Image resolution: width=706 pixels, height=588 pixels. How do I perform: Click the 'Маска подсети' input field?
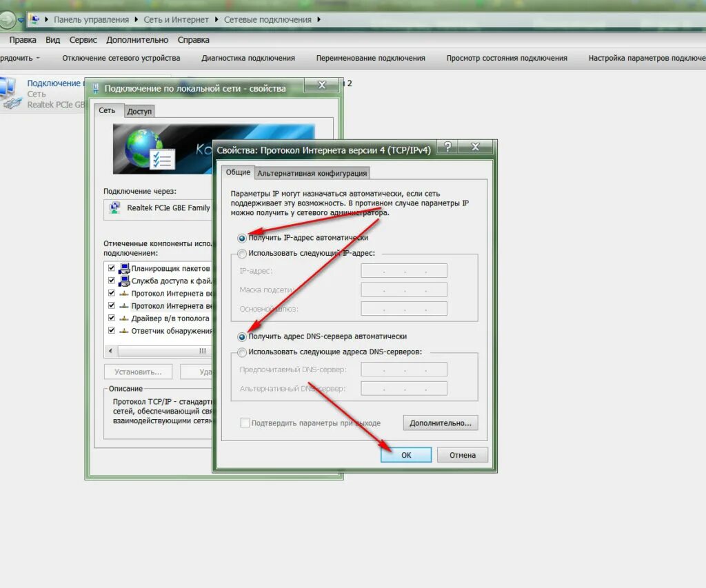(x=404, y=290)
